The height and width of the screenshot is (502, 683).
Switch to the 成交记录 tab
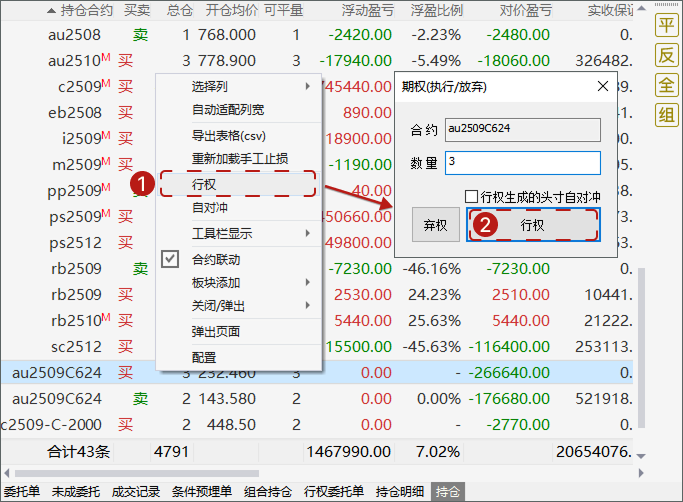coord(135,492)
